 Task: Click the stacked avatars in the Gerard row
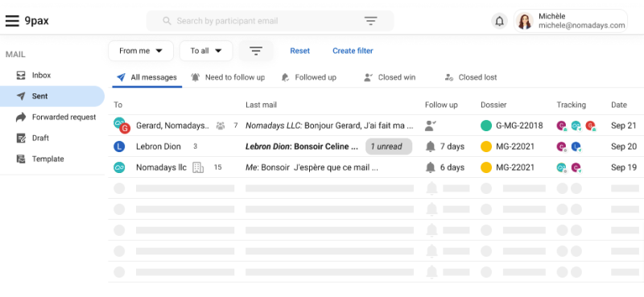pos(122,126)
